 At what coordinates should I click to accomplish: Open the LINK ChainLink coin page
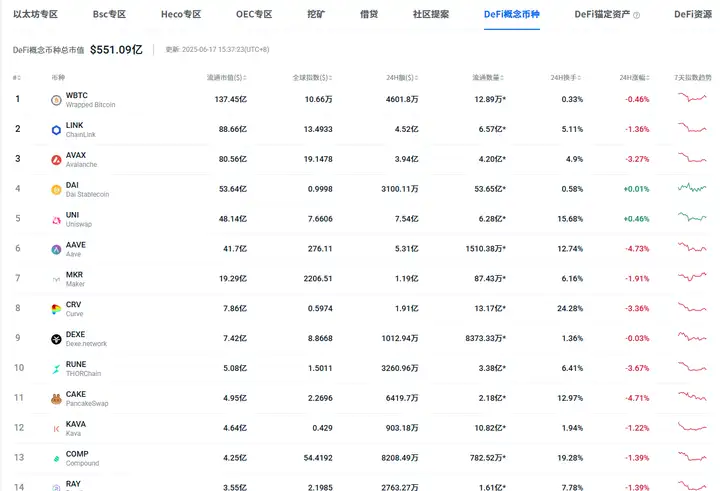tap(80, 130)
